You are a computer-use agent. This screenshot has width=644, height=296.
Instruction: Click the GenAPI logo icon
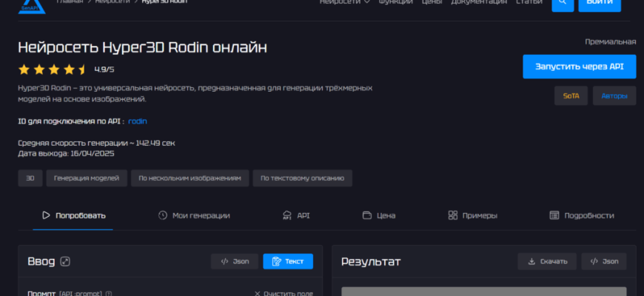tap(31, 6)
